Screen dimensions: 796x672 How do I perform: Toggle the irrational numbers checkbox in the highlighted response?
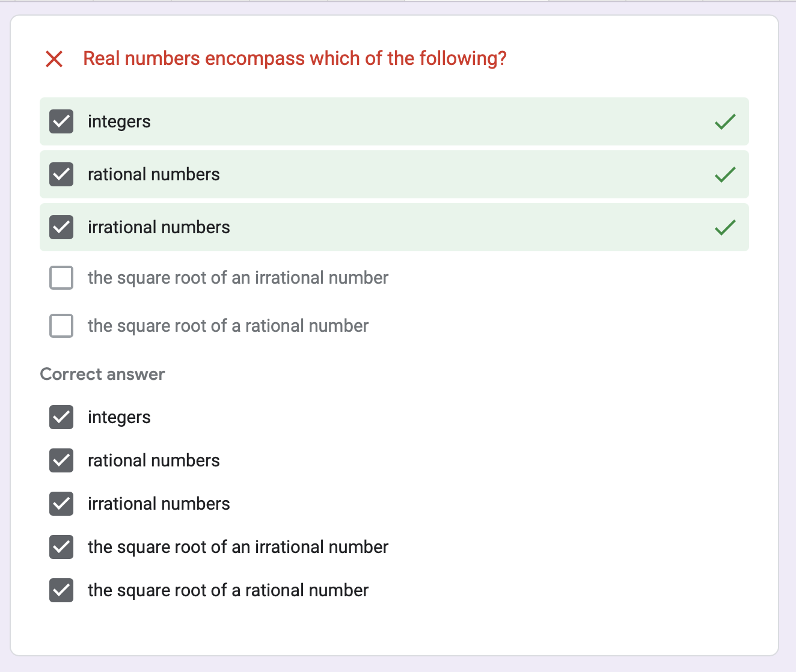[61, 227]
